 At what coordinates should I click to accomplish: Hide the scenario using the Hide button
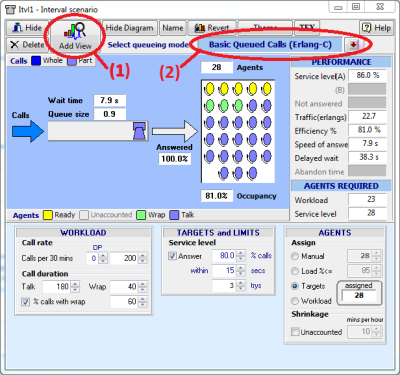point(27,28)
